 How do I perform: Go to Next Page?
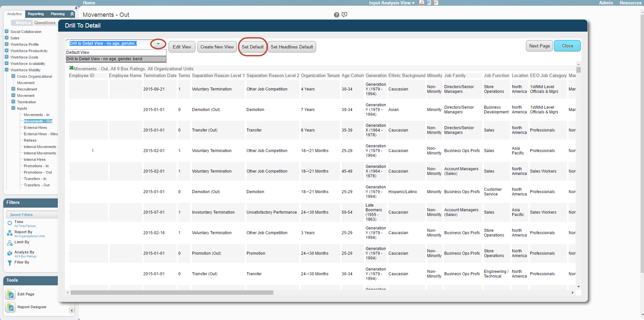(x=539, y=46)
